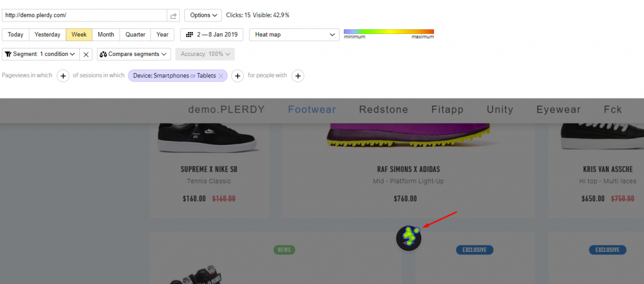Click 'Clicks: 15 Visible: 42.9 %' stats text
The height and width of the screenshot is (284, 644).
click(x=257, y=15)
